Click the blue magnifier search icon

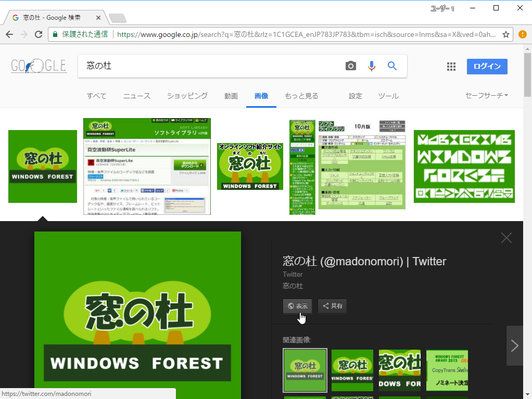click(392, 66)
